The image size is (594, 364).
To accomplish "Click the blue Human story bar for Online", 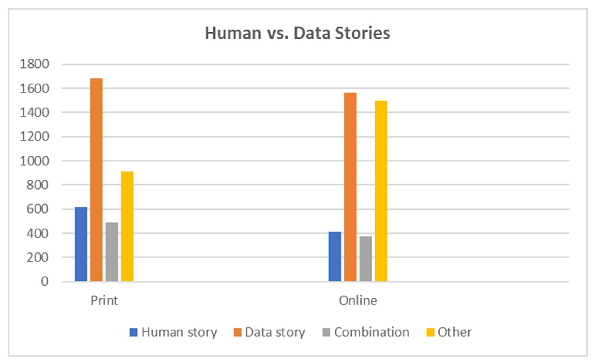I will [x=335, y=256].
